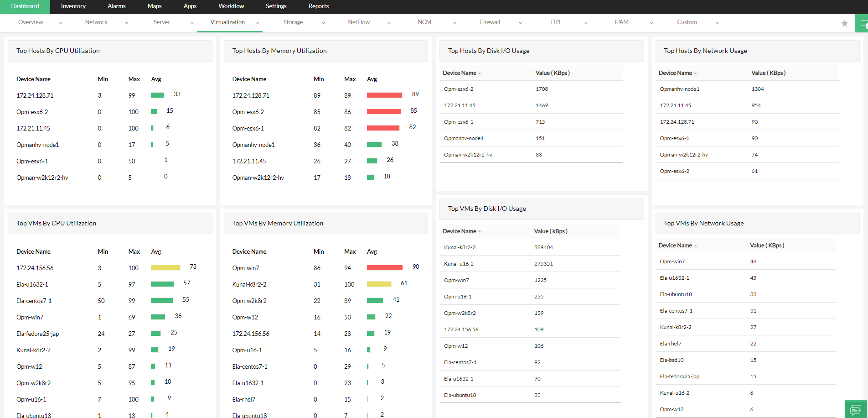Open Kunal-k8r2-2 in VMs Disk I/O list
This screenshot has height=418, width=868.
460,248
